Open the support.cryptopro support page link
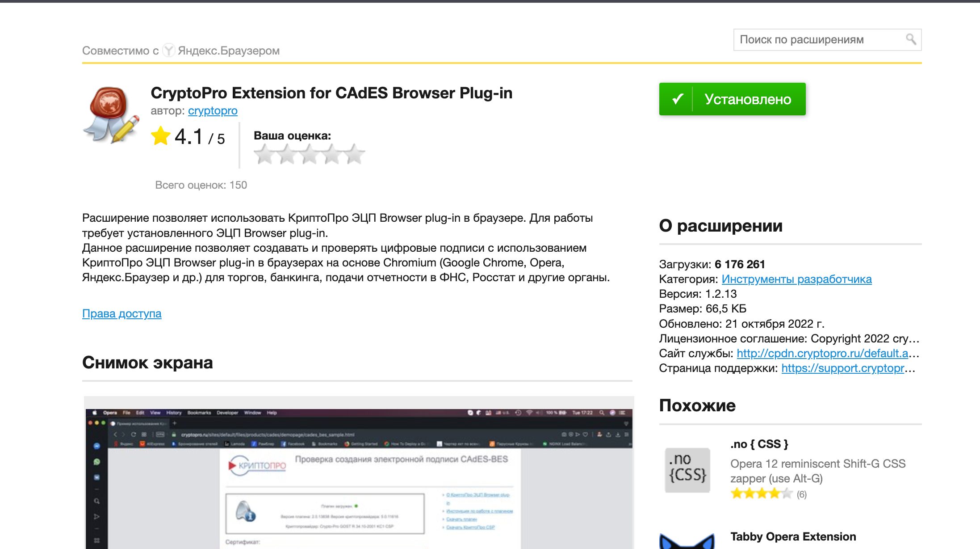The height and width of the screenshot is (549, 980). tap(843, 368)
